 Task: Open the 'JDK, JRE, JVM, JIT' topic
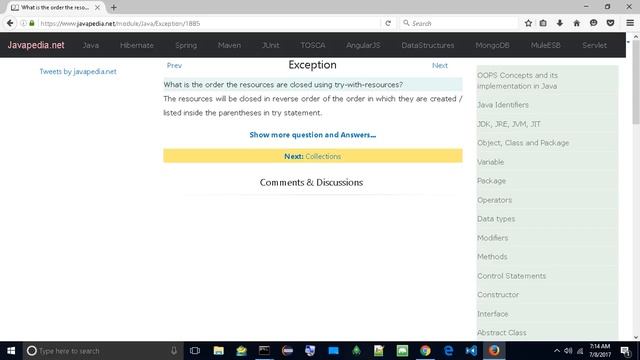[x=509, y=124]
